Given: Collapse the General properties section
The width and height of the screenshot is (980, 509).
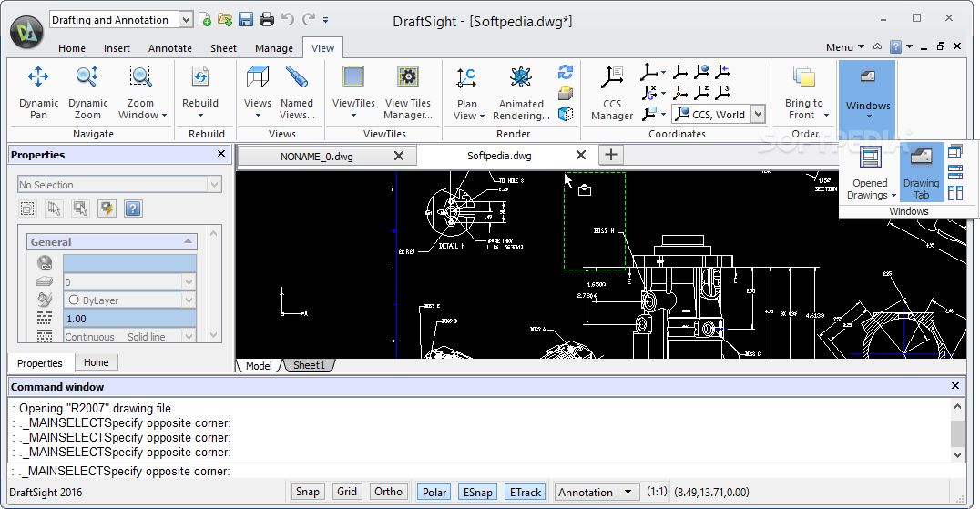Looking at the screenshot, I should pyautogui.click(x=189, y=241).
